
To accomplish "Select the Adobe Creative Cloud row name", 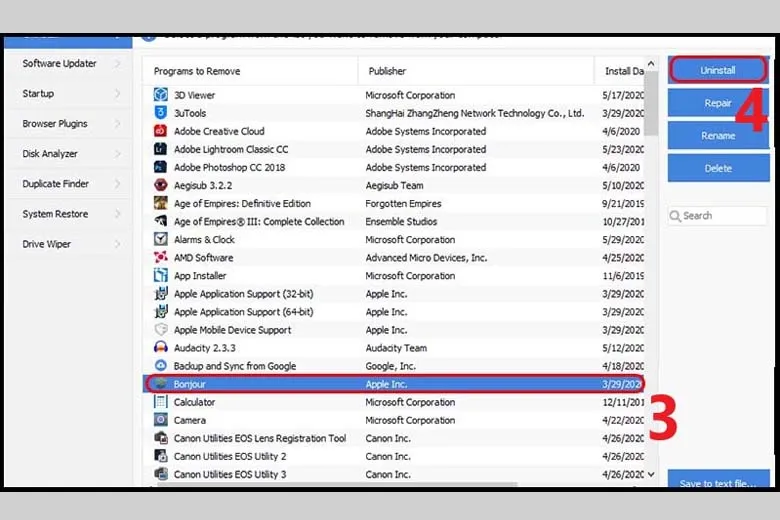I will 219,131.
